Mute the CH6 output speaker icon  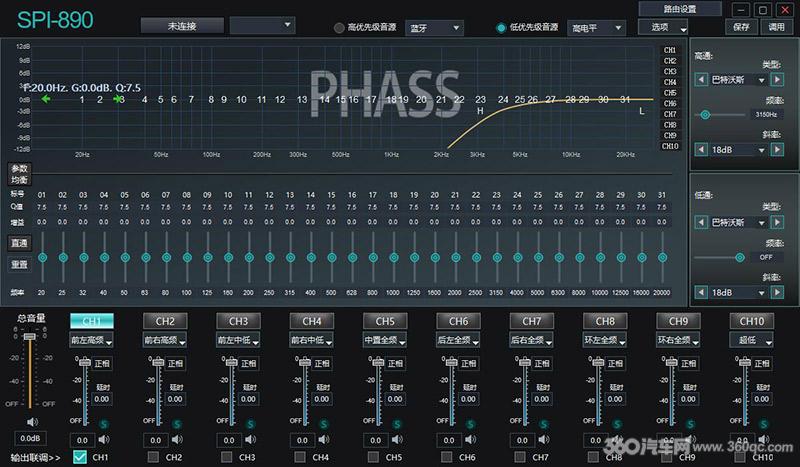[x=471, y=439]
